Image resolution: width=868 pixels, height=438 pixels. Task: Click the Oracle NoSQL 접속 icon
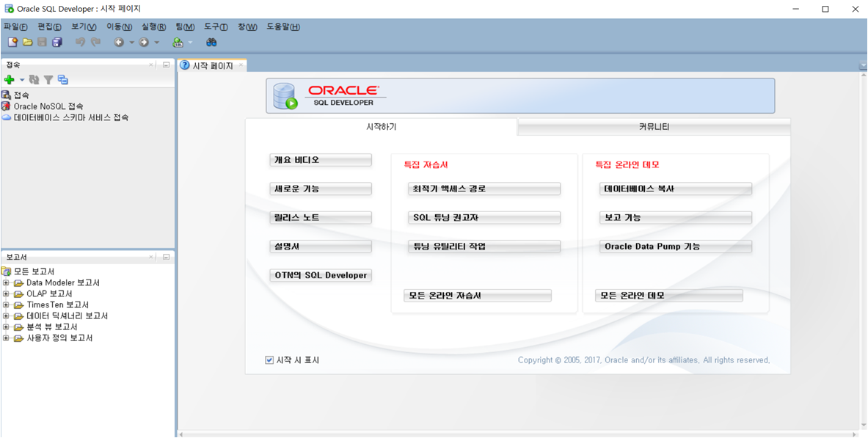pos(6,106)
